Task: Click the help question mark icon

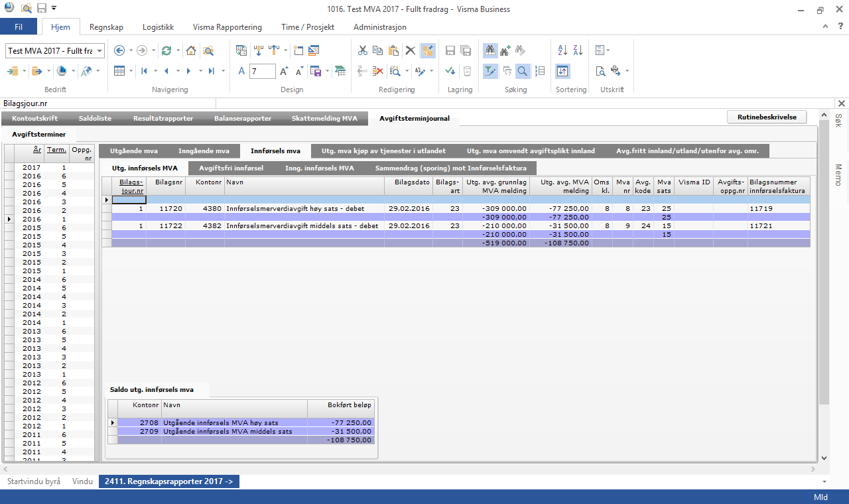Action: click(x=841, y=27)
